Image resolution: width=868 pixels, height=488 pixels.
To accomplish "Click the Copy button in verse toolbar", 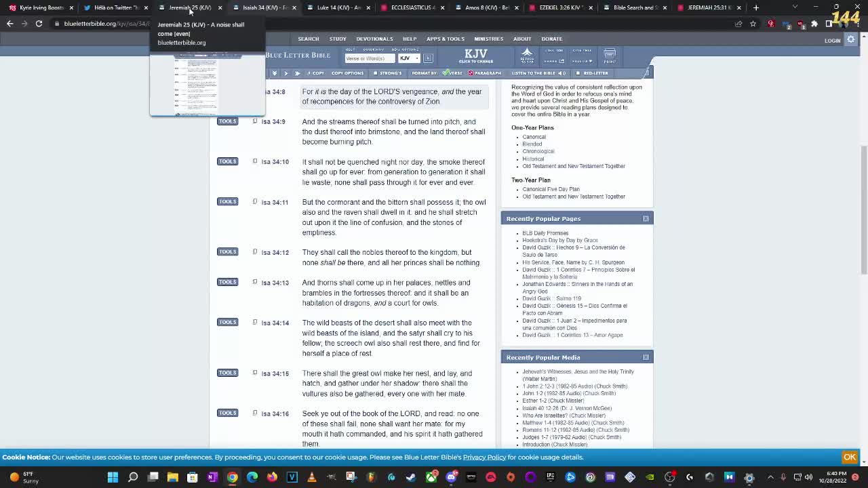I will (x=315, y=73).
